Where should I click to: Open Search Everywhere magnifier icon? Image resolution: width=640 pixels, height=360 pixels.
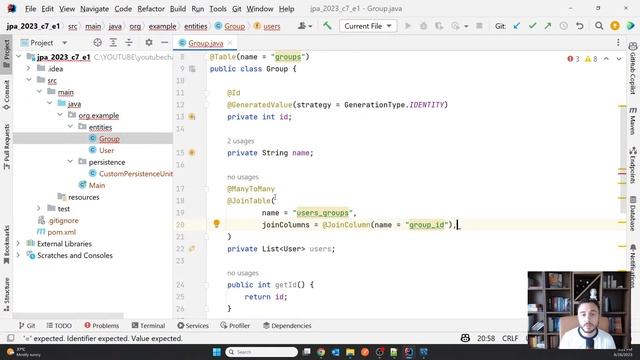599,26
